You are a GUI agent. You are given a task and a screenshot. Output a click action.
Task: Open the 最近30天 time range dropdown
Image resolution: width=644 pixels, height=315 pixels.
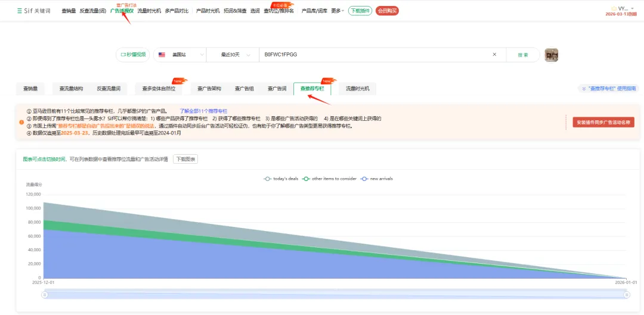pos(233,55)
